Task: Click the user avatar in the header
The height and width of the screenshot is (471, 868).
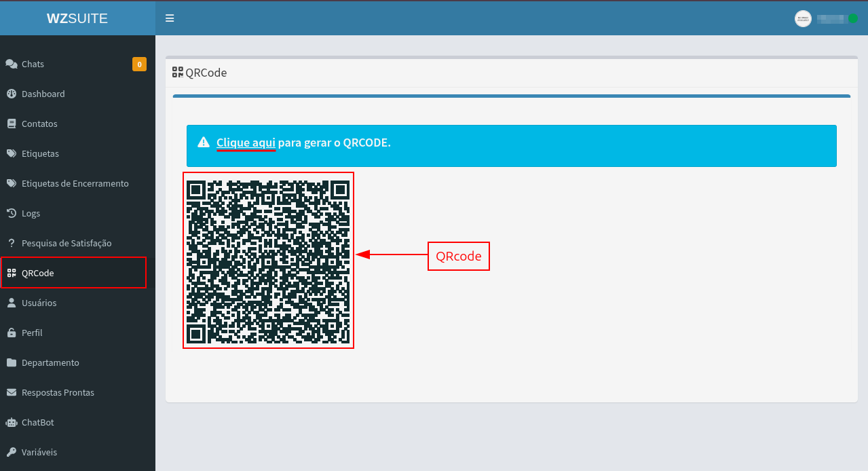Action: tap(803, 18)
